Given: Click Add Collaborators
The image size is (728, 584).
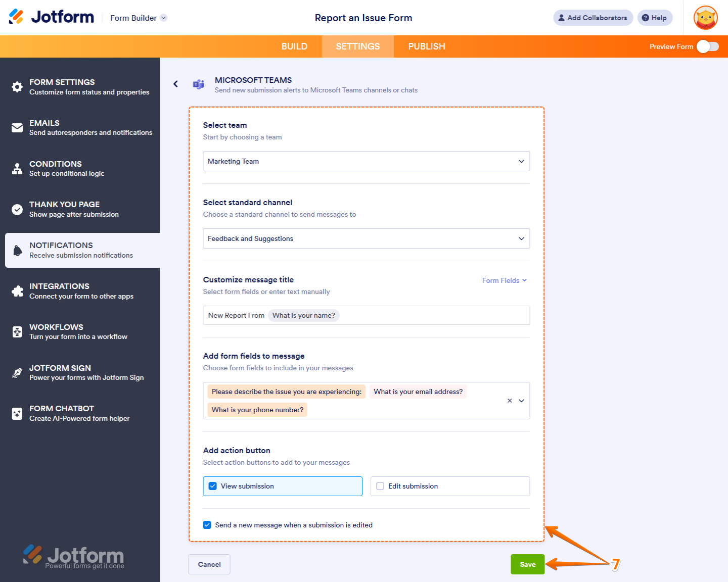Looking at the screenshot, I should 593,18.
